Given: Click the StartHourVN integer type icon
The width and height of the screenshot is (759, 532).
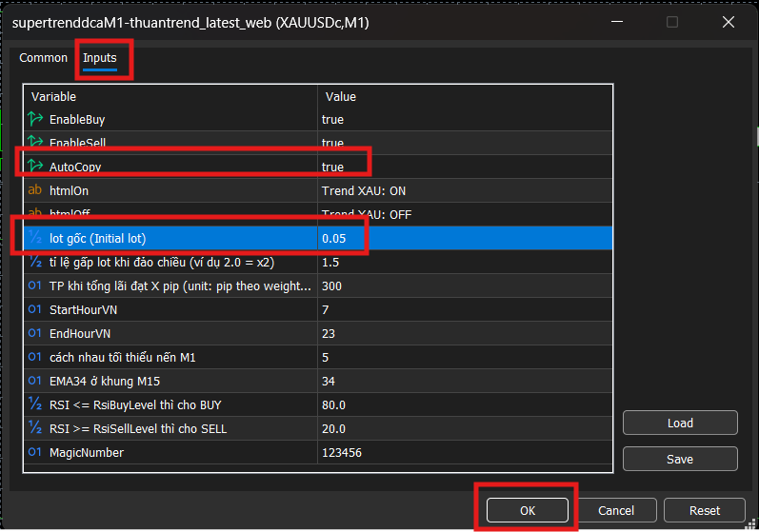Looking at the screenshot, I should (35, 309).
